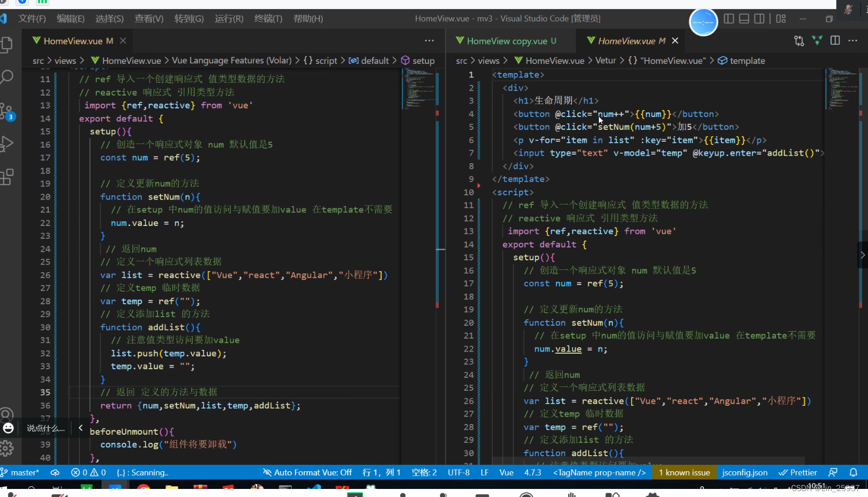Click the Scanning status item

pyautogui.click(x=142, y=473)
